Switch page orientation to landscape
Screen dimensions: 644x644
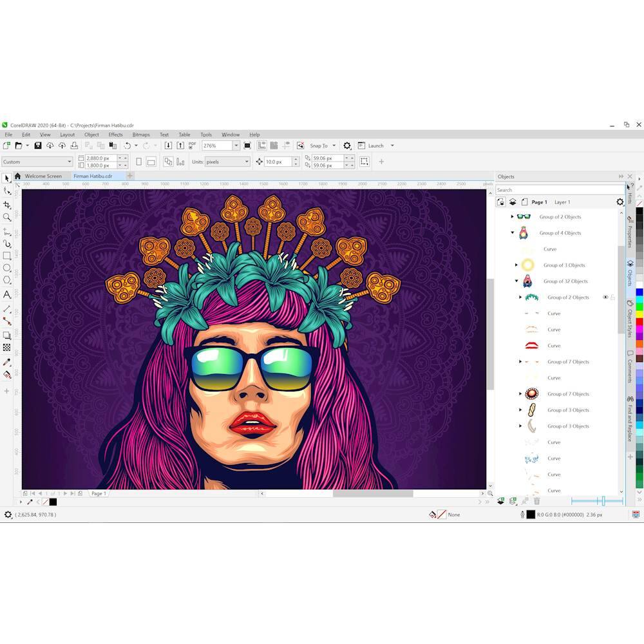(151, 162)
